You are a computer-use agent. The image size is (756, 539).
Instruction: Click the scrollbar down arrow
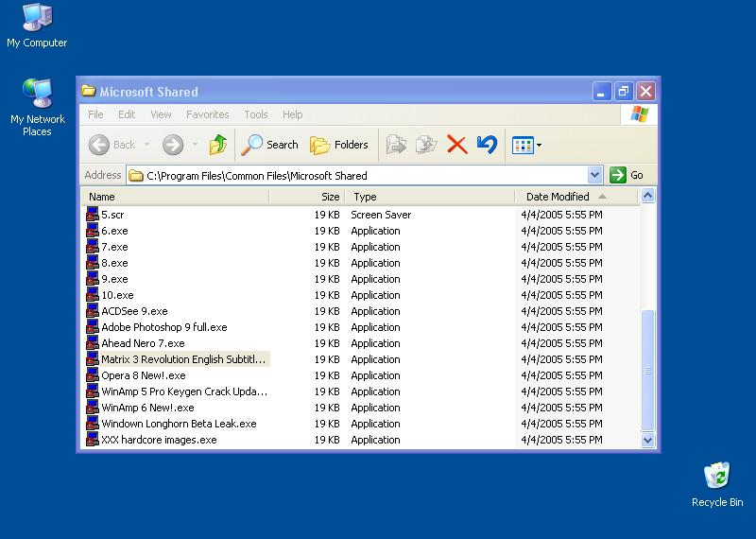pos(647,440)
